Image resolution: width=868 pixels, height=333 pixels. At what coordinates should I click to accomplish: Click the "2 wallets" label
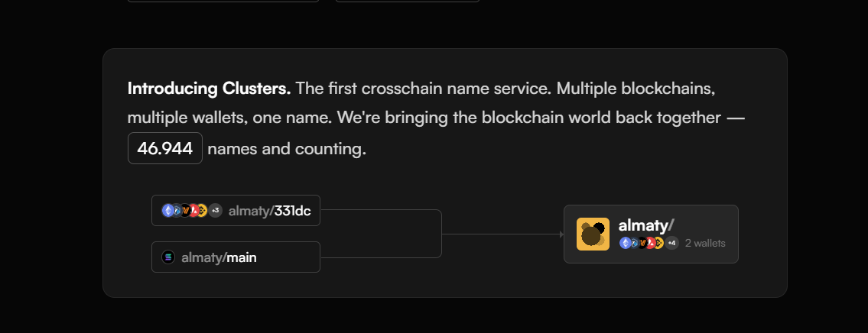[x=705, y=243]
